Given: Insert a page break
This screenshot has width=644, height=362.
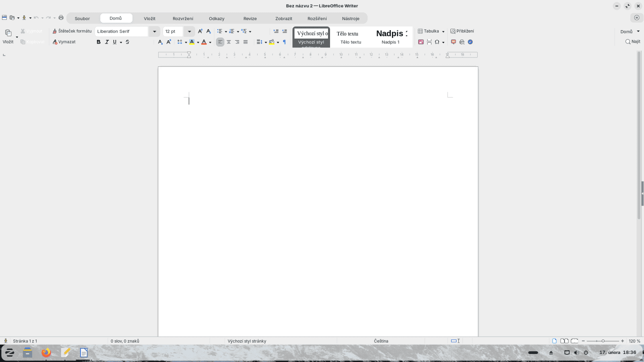Looking at the screenshot, I should [x=429, y=42].
